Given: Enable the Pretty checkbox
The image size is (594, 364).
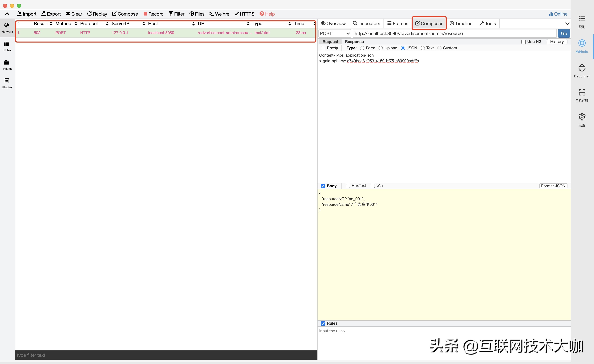Looking at the screenshot, I should [x=323, y=48].
